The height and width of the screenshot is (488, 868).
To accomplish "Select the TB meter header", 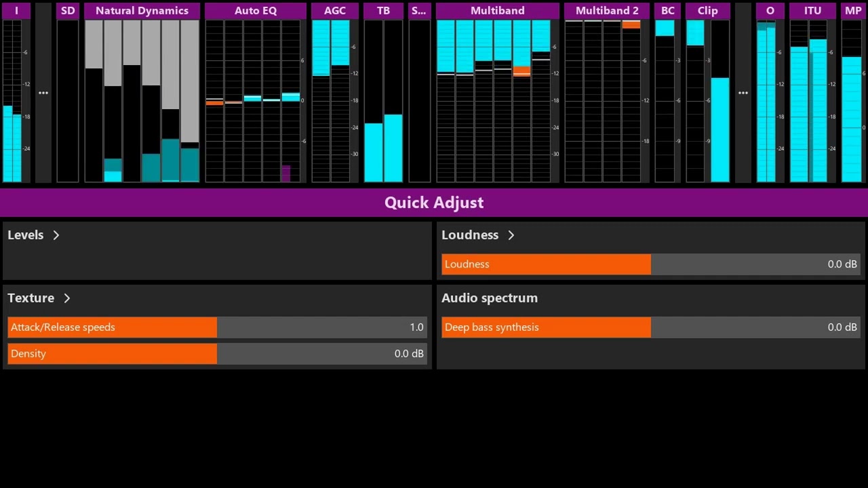I will pyautogui.click(x=383, y=11).
